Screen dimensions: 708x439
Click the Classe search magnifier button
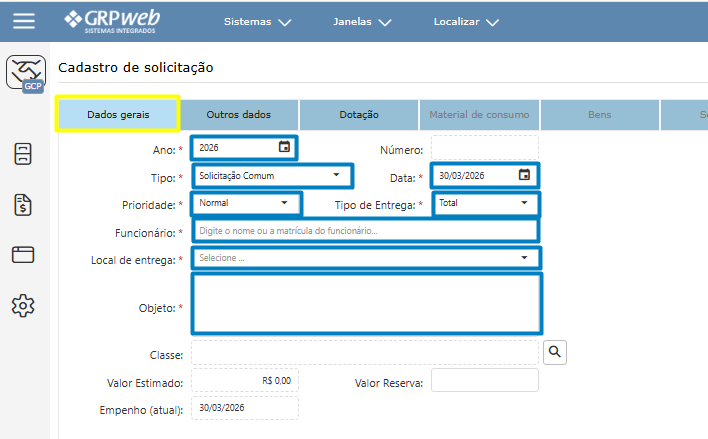(x=555, y=352)
